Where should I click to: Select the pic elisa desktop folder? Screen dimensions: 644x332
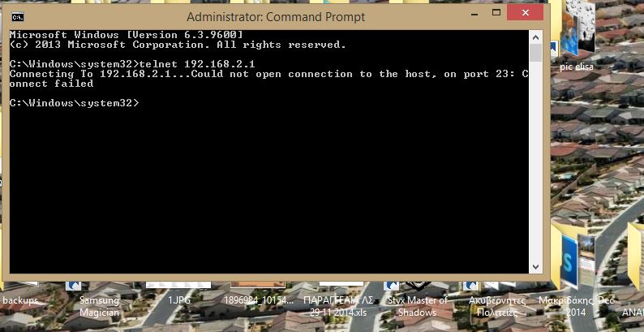[x=576, y=67]
